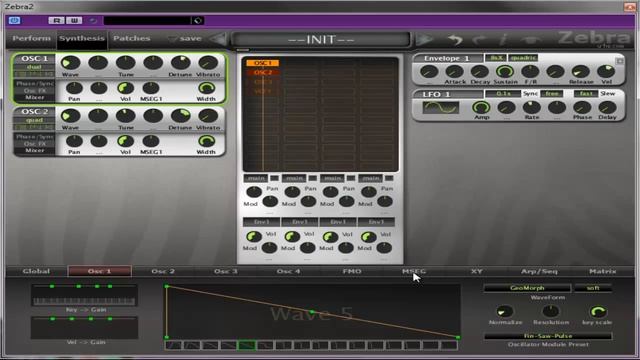This screenshot has height=360, width=640.
Task: Open LFO 1 '0.1s' sync dropdown
Action: (503, 93)
